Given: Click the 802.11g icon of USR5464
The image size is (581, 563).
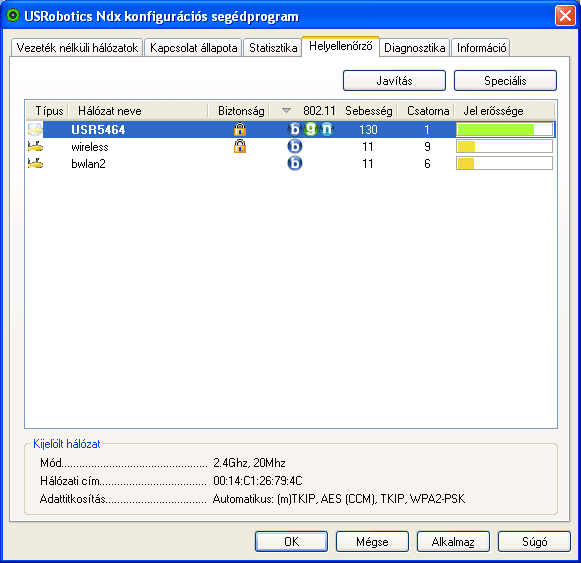Looking at the screenshot, I should [311, 129].
